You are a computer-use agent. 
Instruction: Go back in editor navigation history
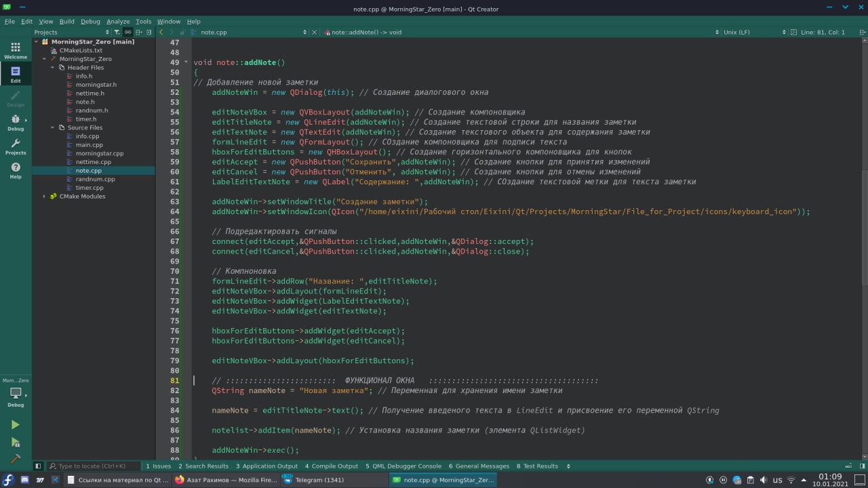point(161,32)
